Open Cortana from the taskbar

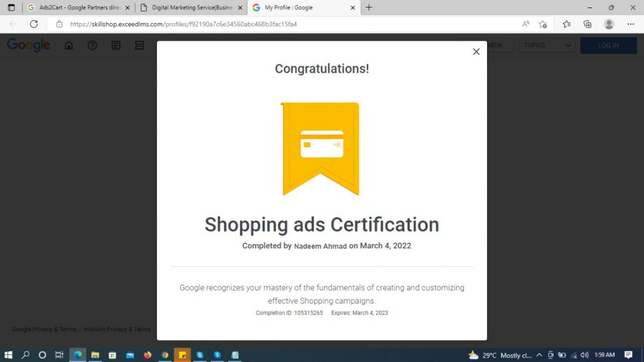click(x=42, y=354)
